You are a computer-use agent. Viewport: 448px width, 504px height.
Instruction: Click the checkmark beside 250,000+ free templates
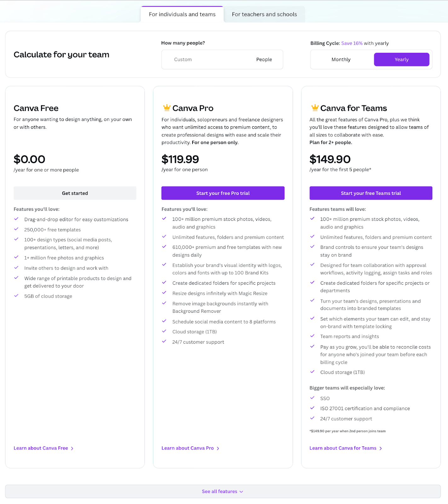(16, 229)
